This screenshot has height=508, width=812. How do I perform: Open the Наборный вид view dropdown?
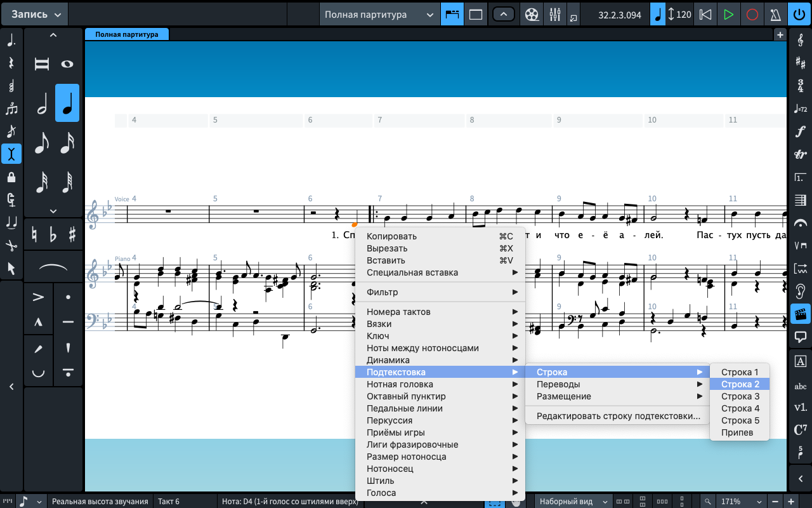click(574, 501)
